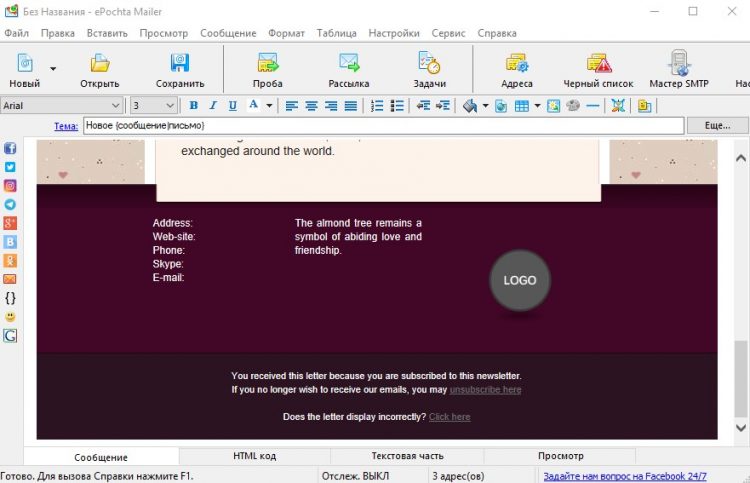The image size is (750, 483).
Task: Switch to HTML код tab
Action: 254,456
